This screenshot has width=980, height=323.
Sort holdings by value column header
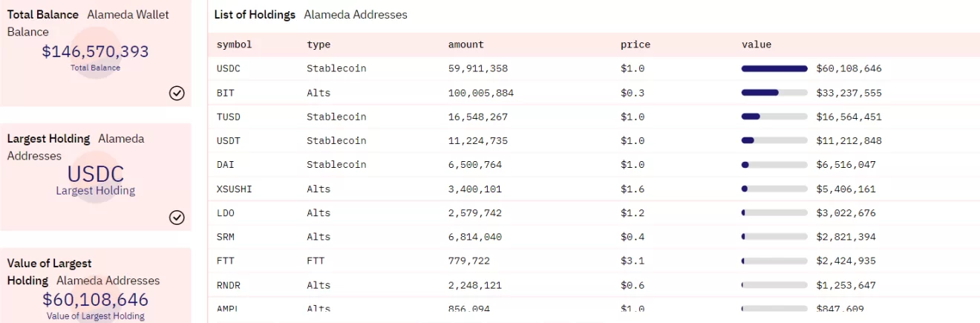756,45
